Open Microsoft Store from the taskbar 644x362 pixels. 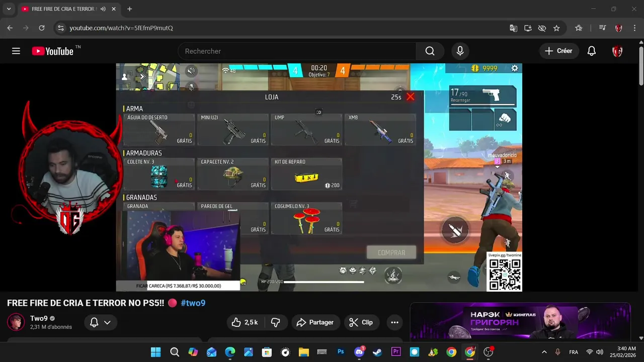[x=267, y=352]
